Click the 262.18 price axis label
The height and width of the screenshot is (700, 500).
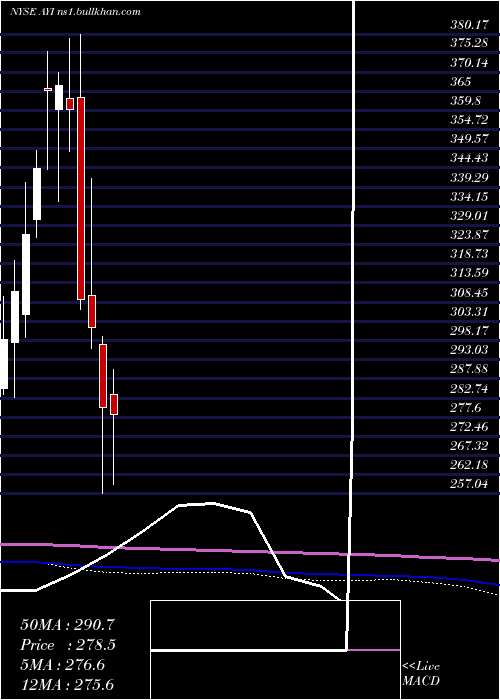[469, 463]
